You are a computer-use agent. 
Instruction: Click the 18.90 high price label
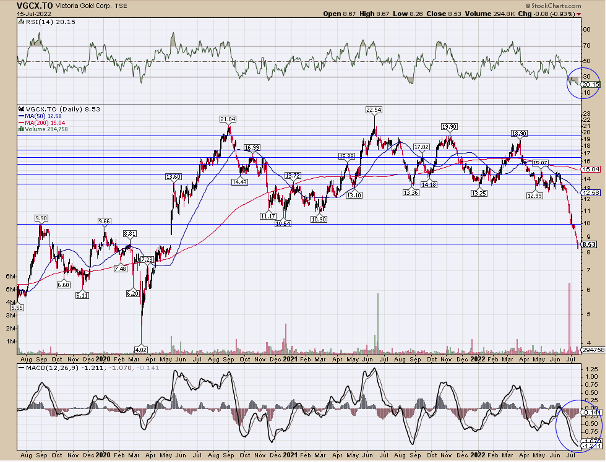point(519,133)
